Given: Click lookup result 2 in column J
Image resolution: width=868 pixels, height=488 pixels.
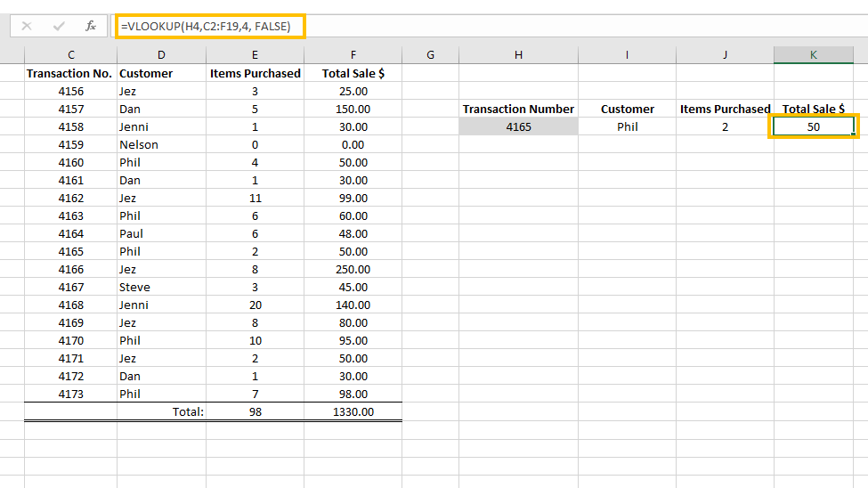Looking at the screenshot, I should tap(725, 126).
